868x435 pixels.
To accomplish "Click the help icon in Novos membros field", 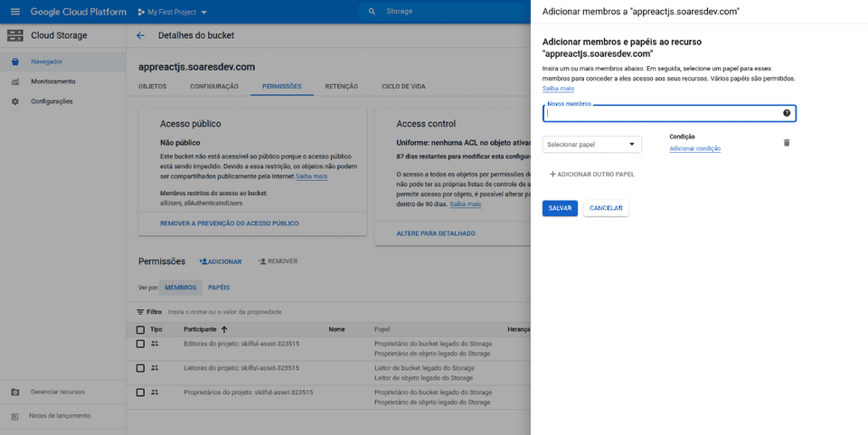I will [x=787, y=113].
